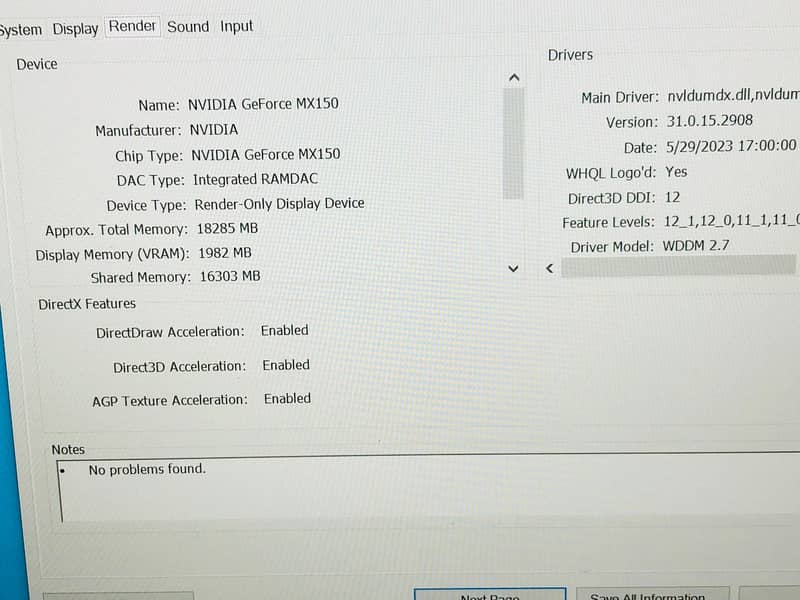Click the AGP Texture Acceleration Enabled status
This screenshot has height=600, width=800.
pyautogui.click(x=287, y=398)
